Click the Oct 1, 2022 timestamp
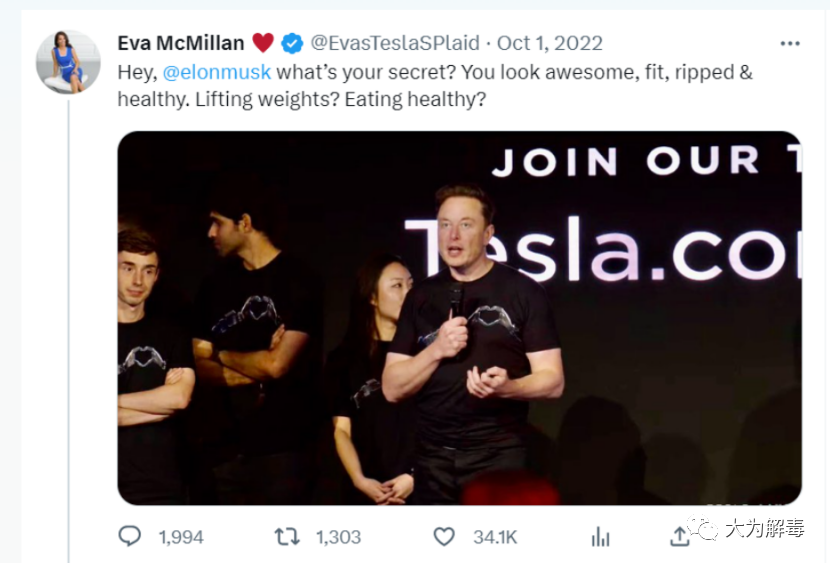Viewport: 831px width, 564px height. pos(550,43)
